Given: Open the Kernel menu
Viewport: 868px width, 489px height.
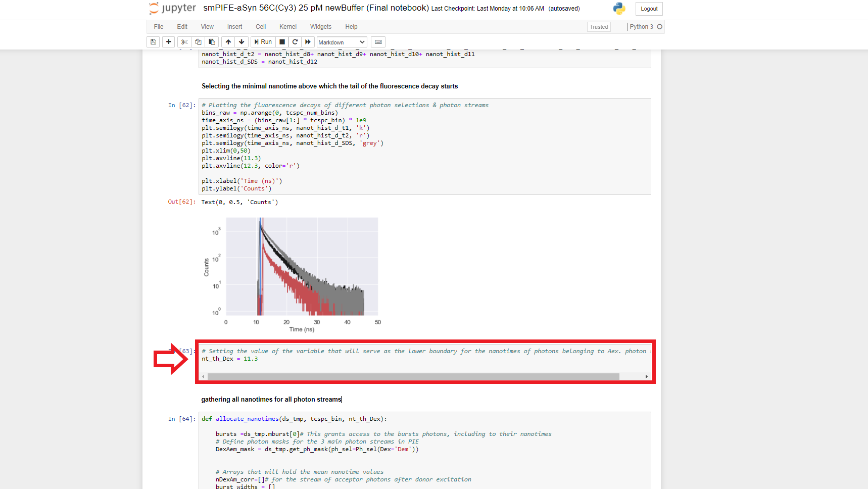Looking at the screenshot, I should (x=288, y=27).
